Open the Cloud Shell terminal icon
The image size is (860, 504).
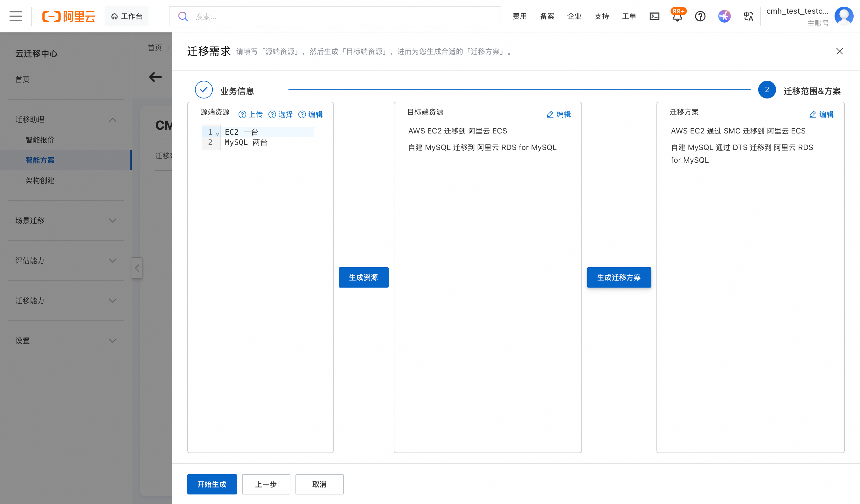point(654,16)
